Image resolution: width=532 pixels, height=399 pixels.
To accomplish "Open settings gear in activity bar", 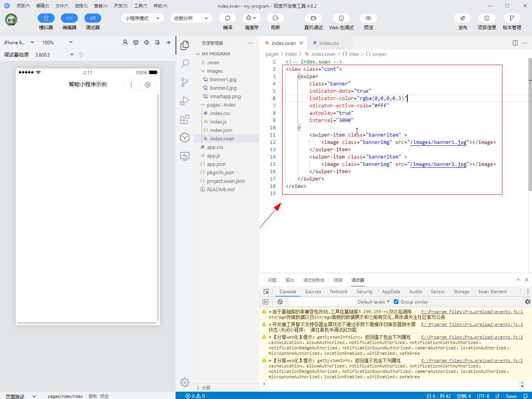I will click(185, 382).
